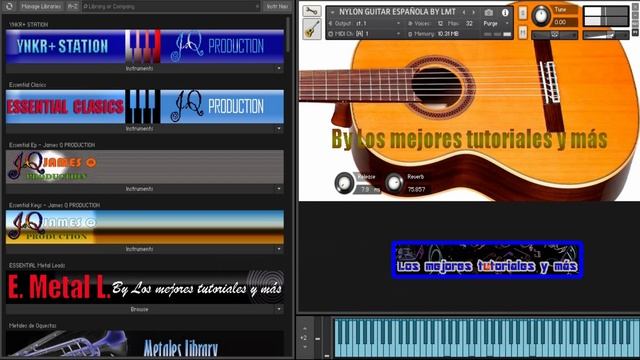
Task: Toggle the Instr Nav pane
Action: [x=277, y=7]
